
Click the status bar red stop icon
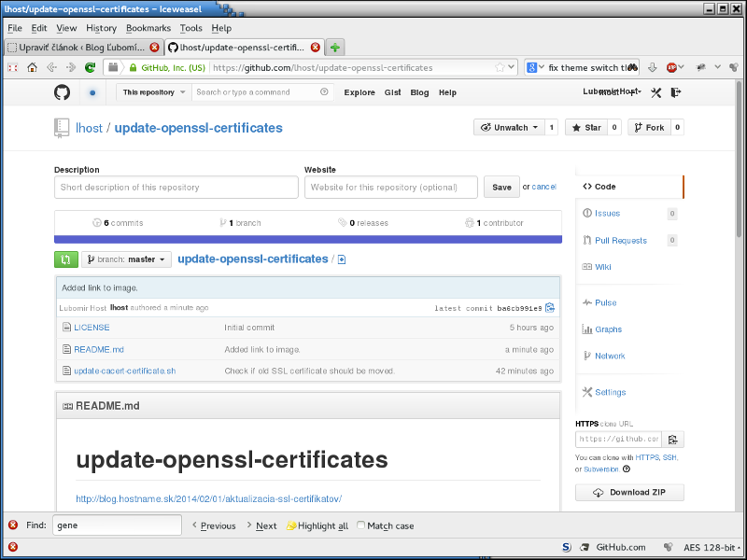pyautogui.click(x=13, y=547)
